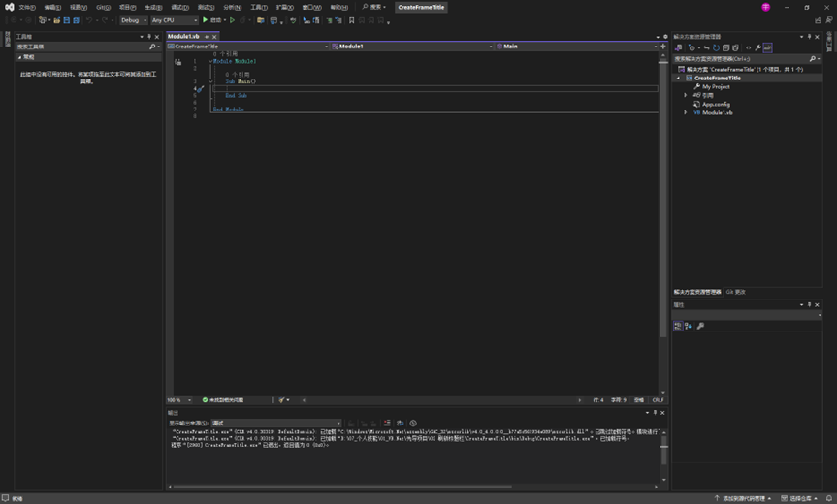Click the Start debugging green play button

pyautogui.click(x=205, y=20)
